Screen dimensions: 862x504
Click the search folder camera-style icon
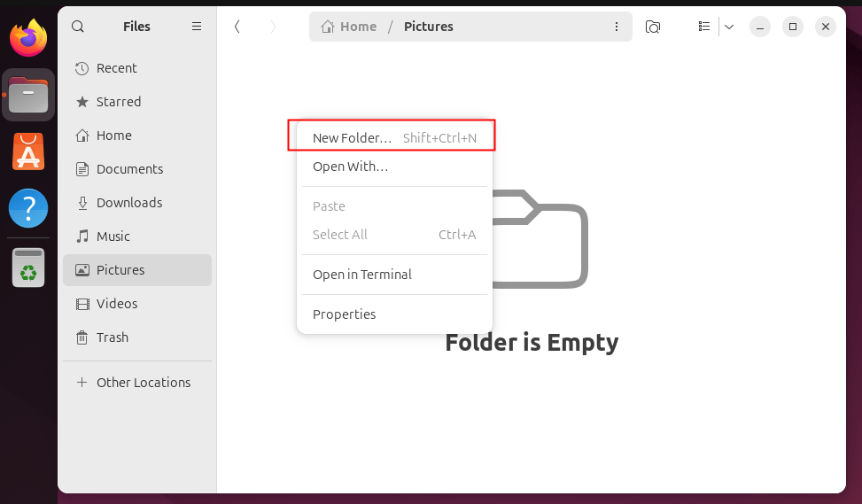pos(653,27)
